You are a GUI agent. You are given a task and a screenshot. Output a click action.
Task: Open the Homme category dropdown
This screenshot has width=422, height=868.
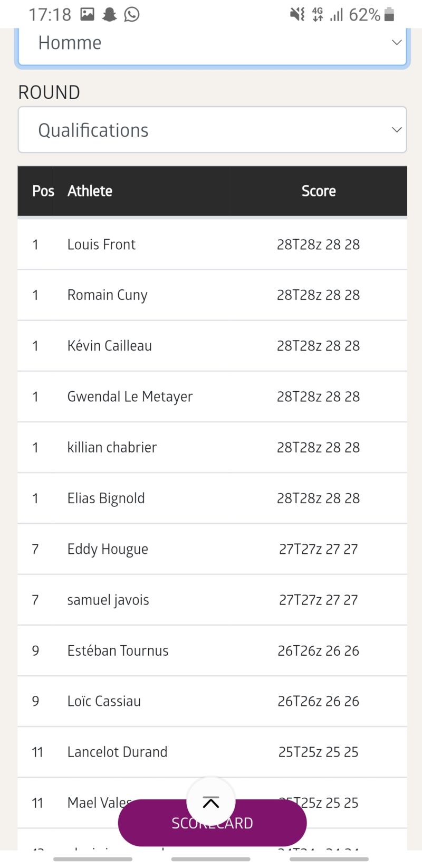(212, 43)
